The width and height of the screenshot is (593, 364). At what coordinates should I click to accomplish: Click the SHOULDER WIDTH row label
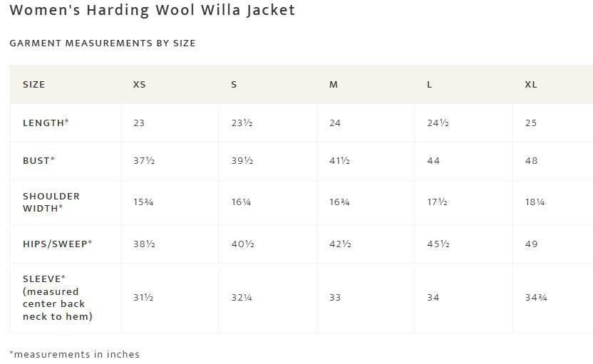(x=51, y=202)
